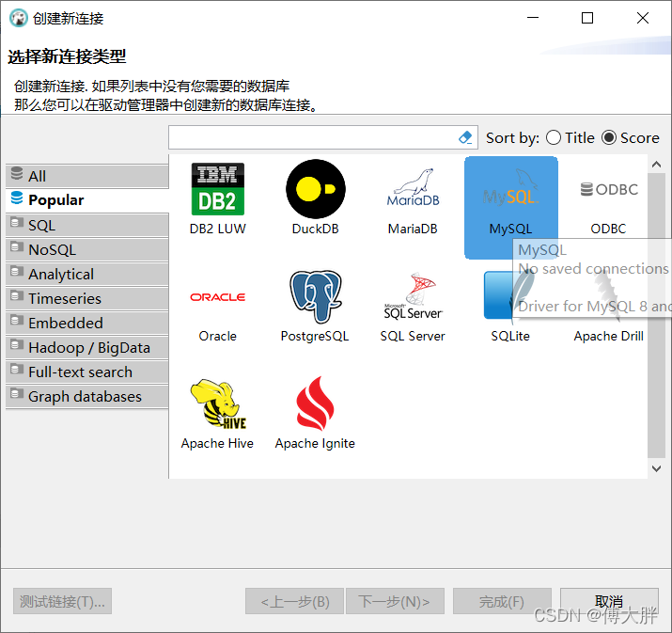Pick the MariaDB seal icon
672x633 pixels.
click(x=414, y=187)
